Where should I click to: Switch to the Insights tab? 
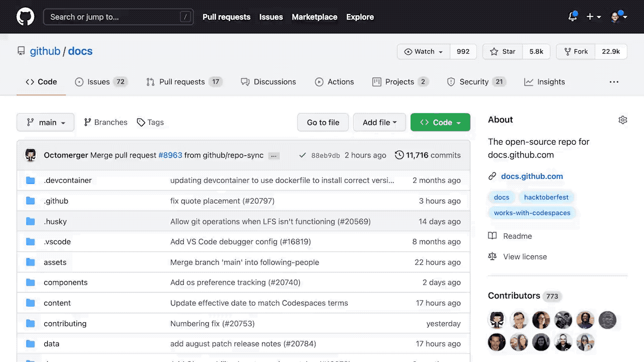[544, 82]
